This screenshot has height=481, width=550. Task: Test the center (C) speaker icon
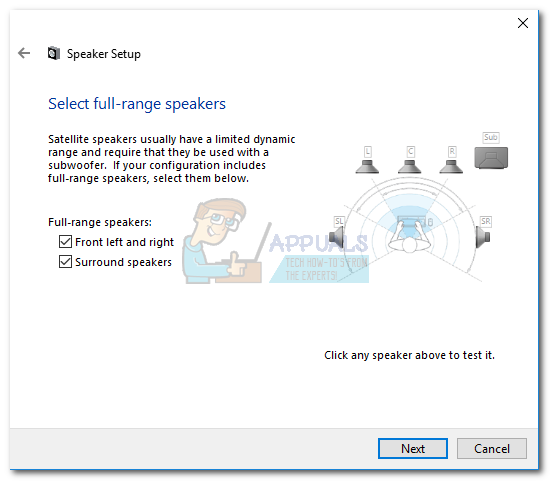tap(409, 167)
